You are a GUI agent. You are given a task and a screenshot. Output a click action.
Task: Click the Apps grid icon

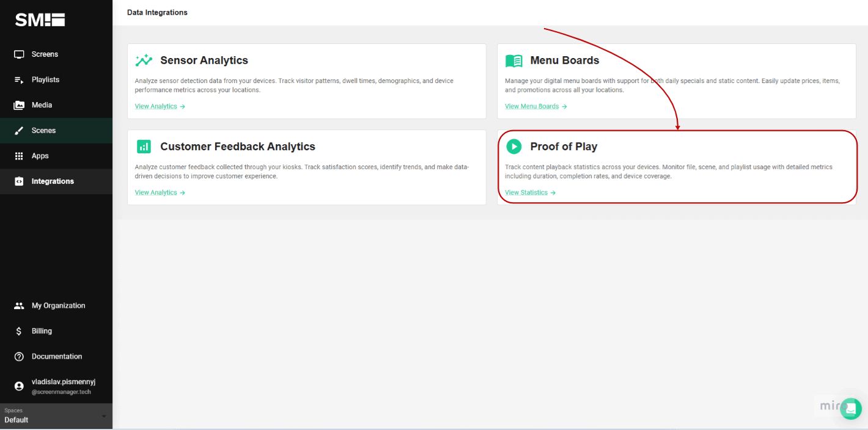point(19,156)
